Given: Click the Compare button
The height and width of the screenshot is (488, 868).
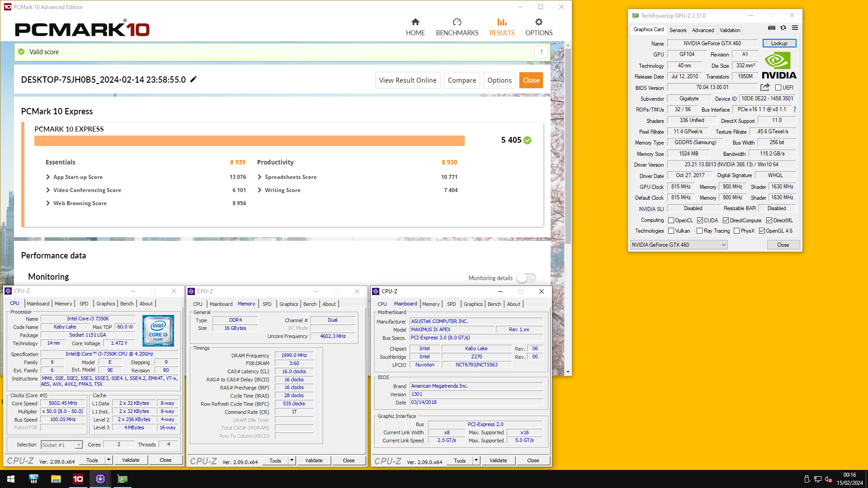Looking at the screenshot, I should [x=462, y=80].
